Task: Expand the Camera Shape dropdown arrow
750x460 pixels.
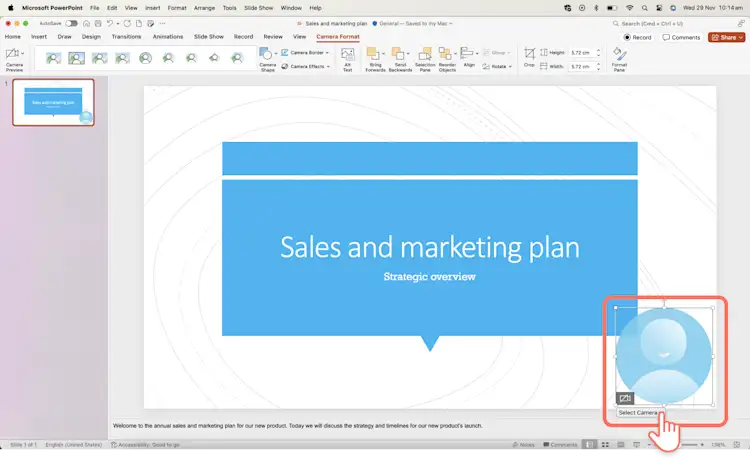Action: (276, 53)
